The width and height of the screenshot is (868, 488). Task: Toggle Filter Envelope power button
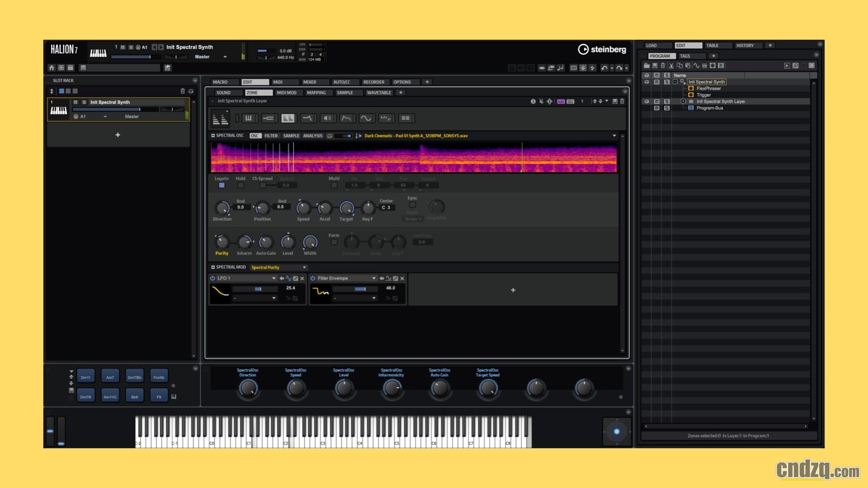[x=313, y=278]
